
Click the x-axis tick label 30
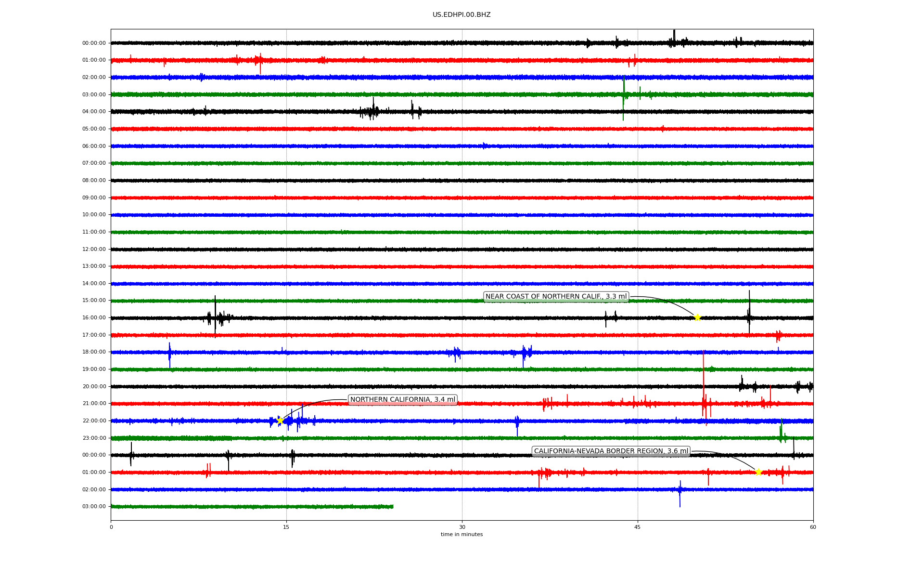coord(462,527)
